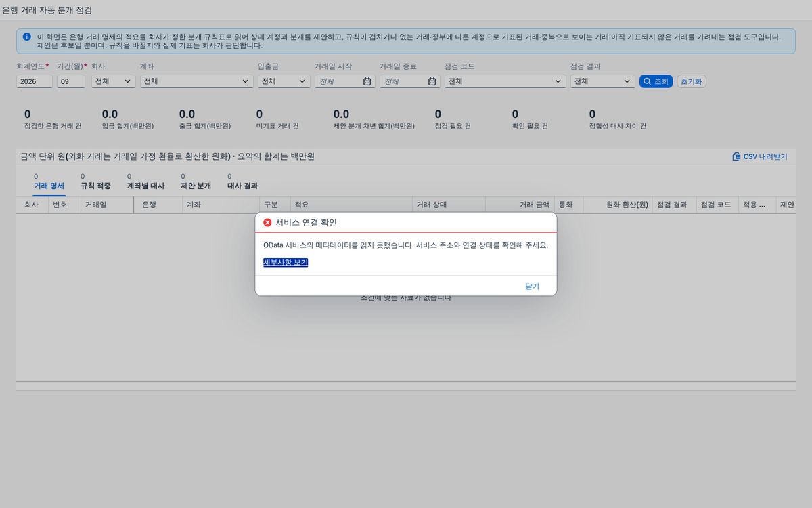Click the 미기표 거래 건 label
The height and width of the screenshot is (508, 812).
(277, 127)
